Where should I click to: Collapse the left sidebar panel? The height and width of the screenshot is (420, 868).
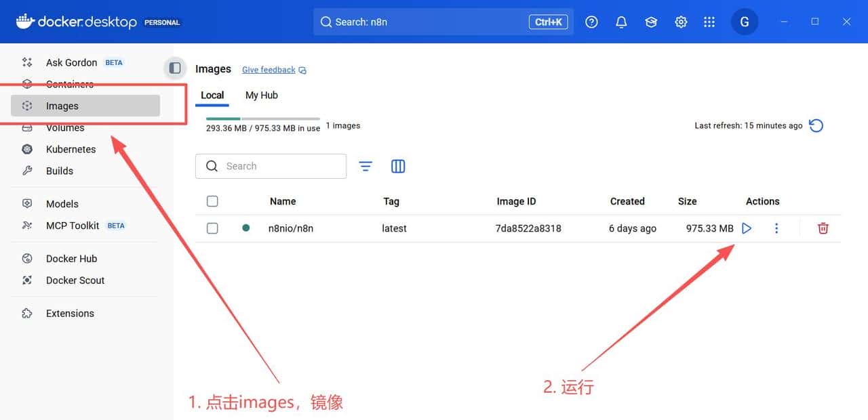(174, 68)
